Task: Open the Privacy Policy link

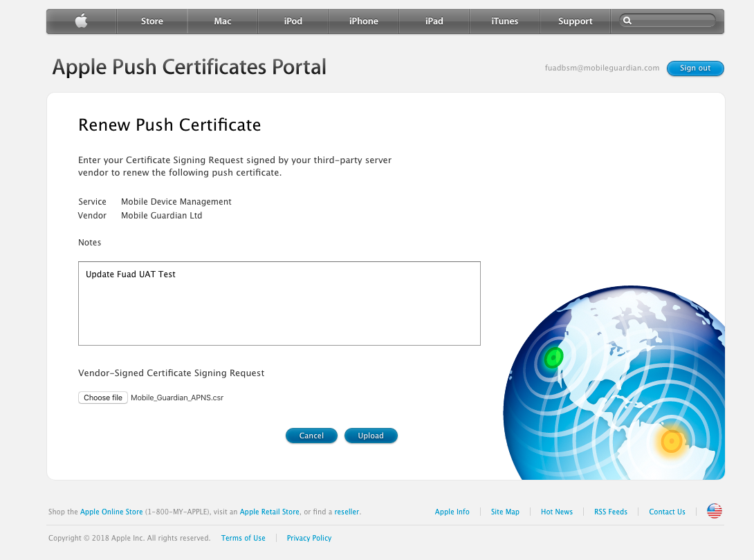Action: (309, 538)
